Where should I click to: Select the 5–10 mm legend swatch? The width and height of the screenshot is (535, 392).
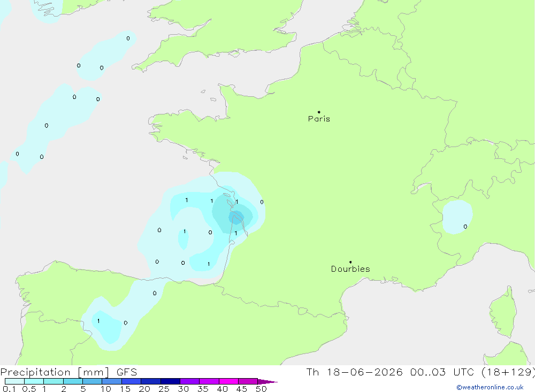pyautogui.click(x=93, y=381)
